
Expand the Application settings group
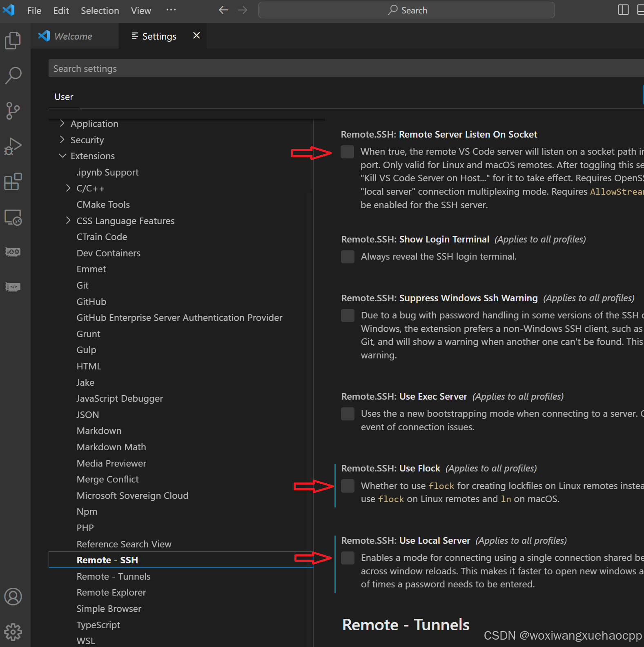pyautogui.click(x=62, y=123)
